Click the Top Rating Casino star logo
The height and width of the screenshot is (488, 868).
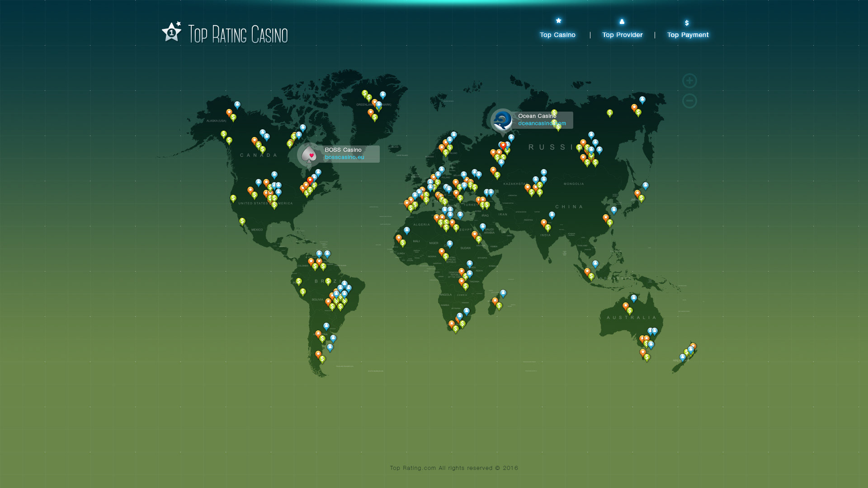[x=171, y=32]
